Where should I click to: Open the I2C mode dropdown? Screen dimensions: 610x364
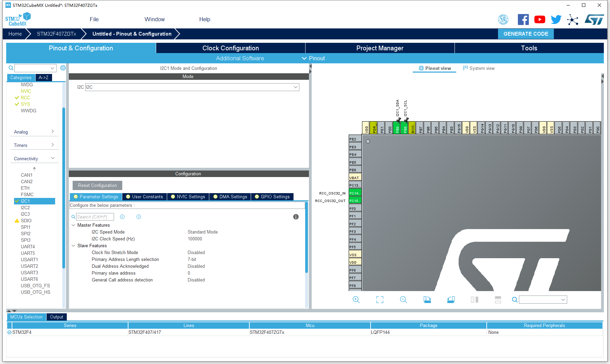tap(192, 87)
